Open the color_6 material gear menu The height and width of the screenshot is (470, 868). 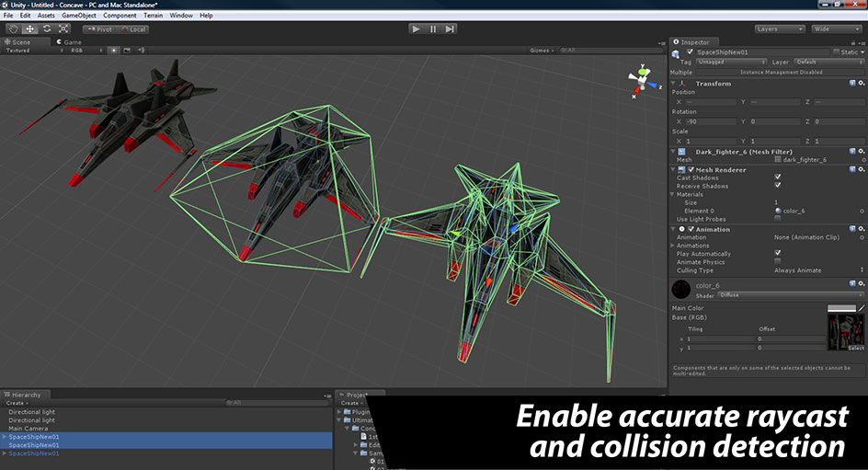(x=862, y=283)
